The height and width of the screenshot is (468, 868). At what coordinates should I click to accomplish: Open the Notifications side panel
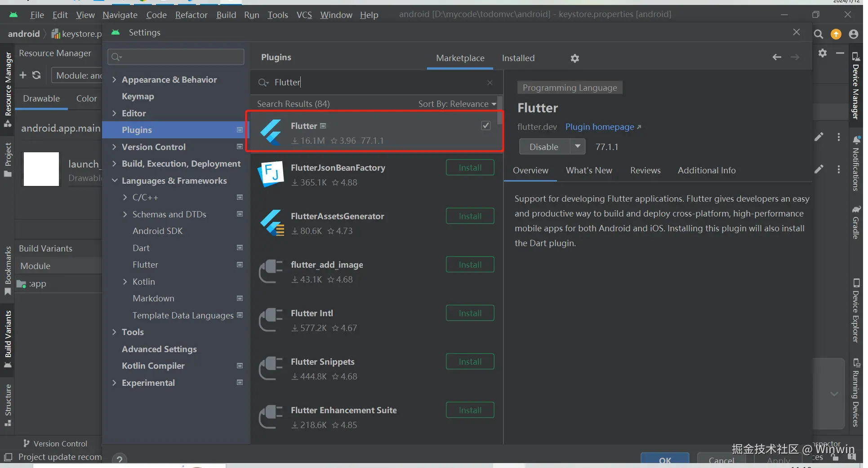pyautogui.click(x=855, y=163)
